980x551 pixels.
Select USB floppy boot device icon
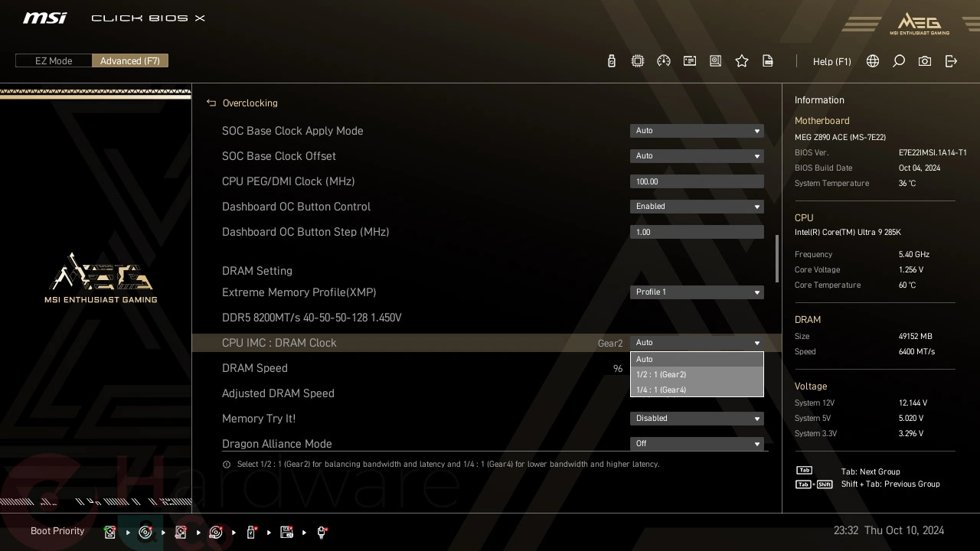point(286,532)
